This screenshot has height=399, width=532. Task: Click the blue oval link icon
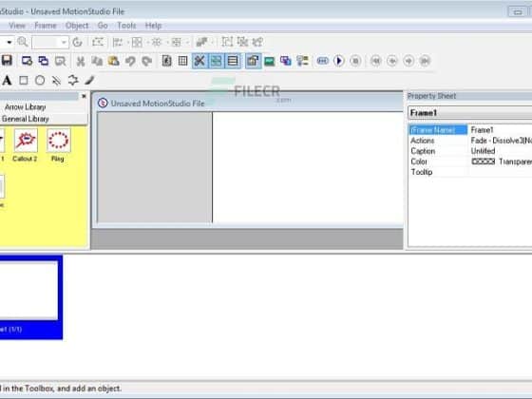click(x=322, y=61)
